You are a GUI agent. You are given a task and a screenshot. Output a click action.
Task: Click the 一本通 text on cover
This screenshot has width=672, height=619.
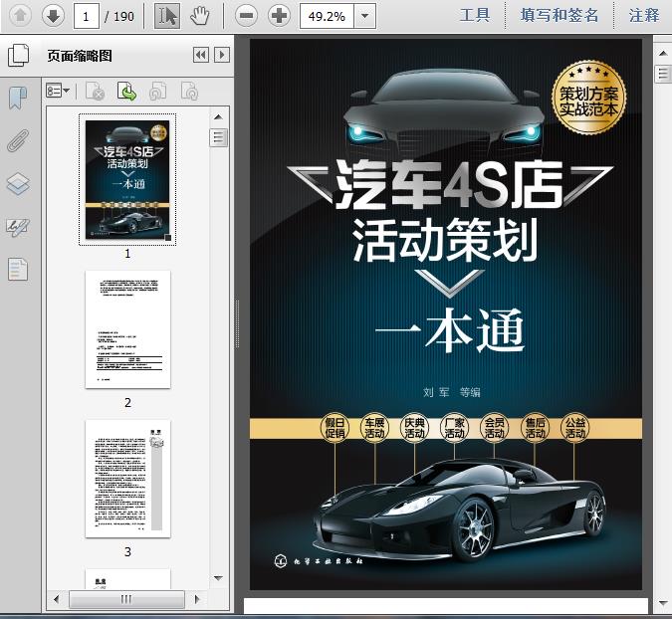pos(450,330)
